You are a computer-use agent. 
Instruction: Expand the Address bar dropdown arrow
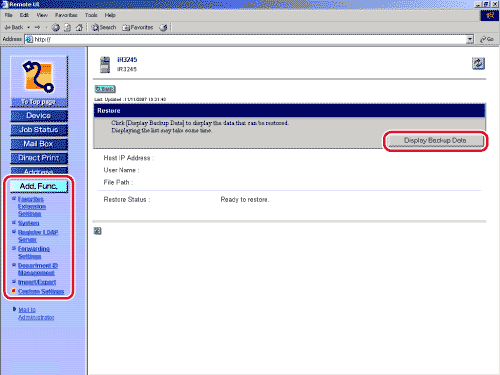(470, 39)
